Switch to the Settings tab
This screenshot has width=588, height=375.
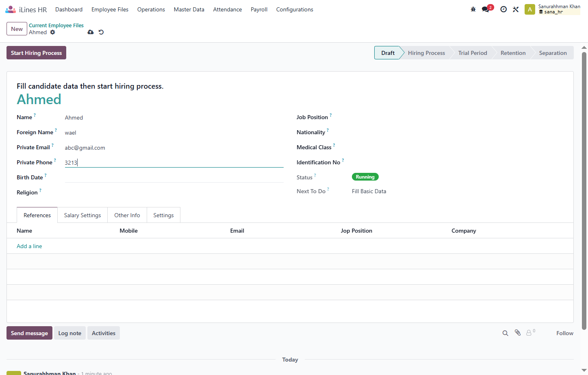point(163,215)
